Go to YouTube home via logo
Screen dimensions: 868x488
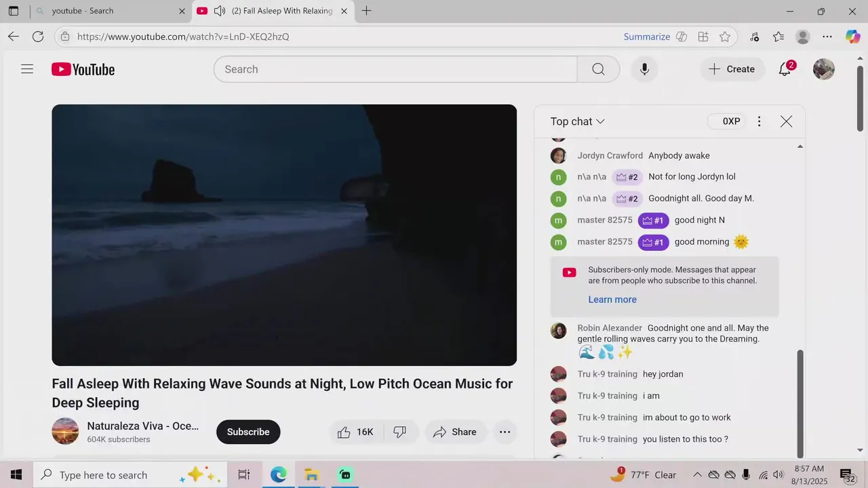(x=83, y=69)
